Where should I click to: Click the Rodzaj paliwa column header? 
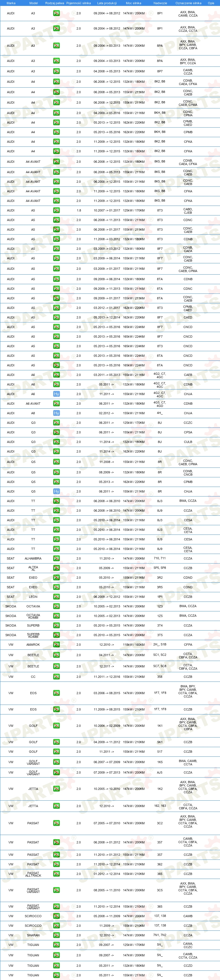(x=55, y=3)
